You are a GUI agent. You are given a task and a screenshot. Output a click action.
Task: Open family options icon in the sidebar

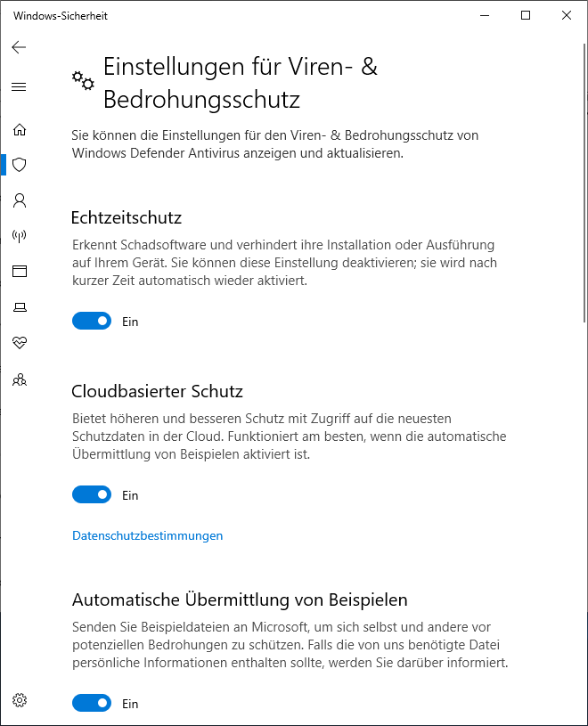tap(20, 380)
